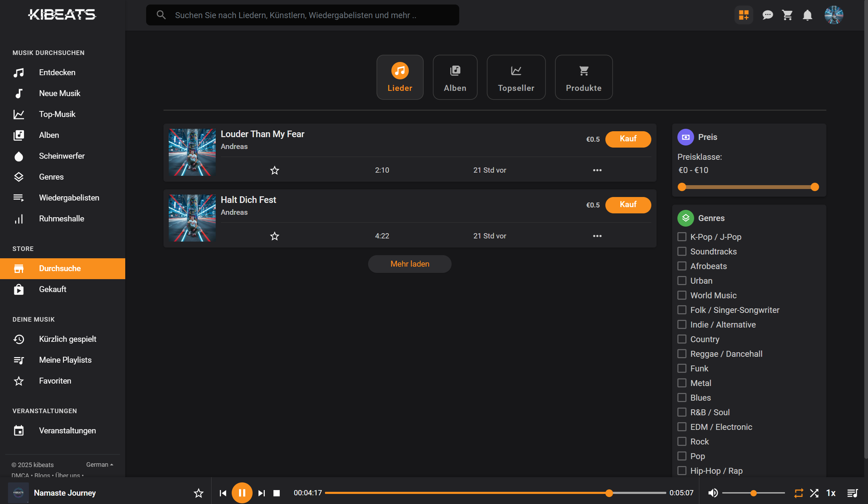Viewport: 868px width, 504px height.
Task: Favorite the Louder Than My Fear song
Action: 274,170
